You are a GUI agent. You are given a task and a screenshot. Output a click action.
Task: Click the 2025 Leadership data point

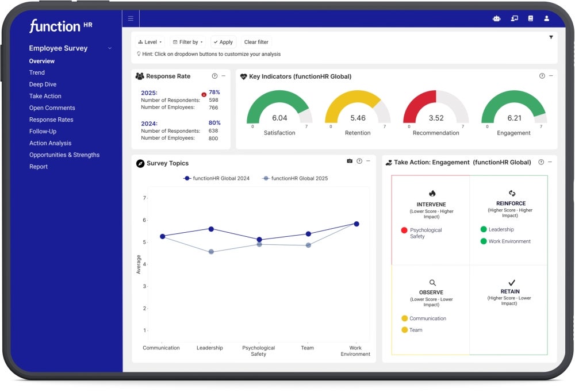tap(211, 252)
